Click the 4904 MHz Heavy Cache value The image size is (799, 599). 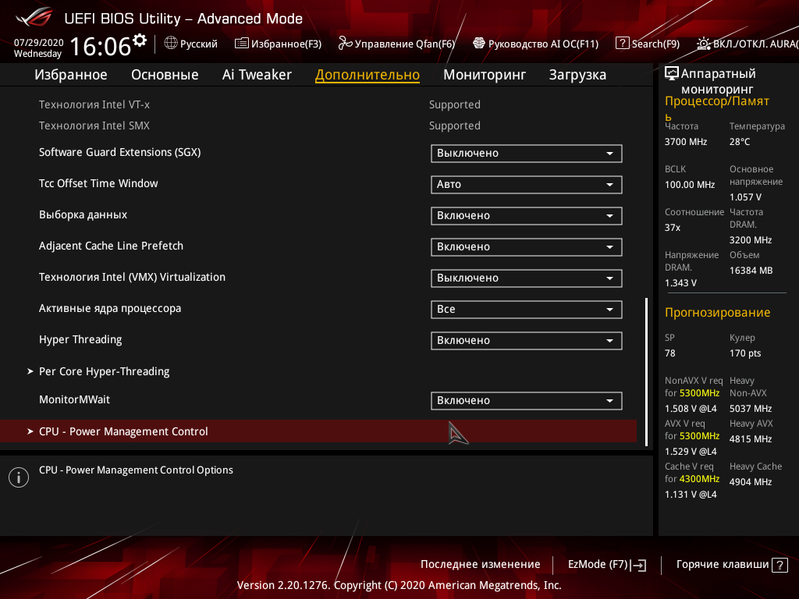coord(750,482)
